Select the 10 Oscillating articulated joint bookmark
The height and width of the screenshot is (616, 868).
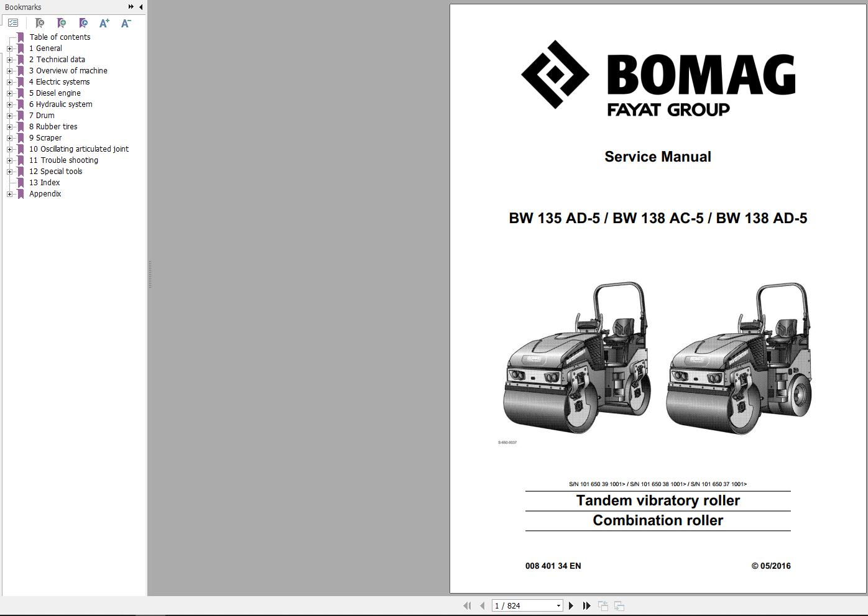coord(79,149)
